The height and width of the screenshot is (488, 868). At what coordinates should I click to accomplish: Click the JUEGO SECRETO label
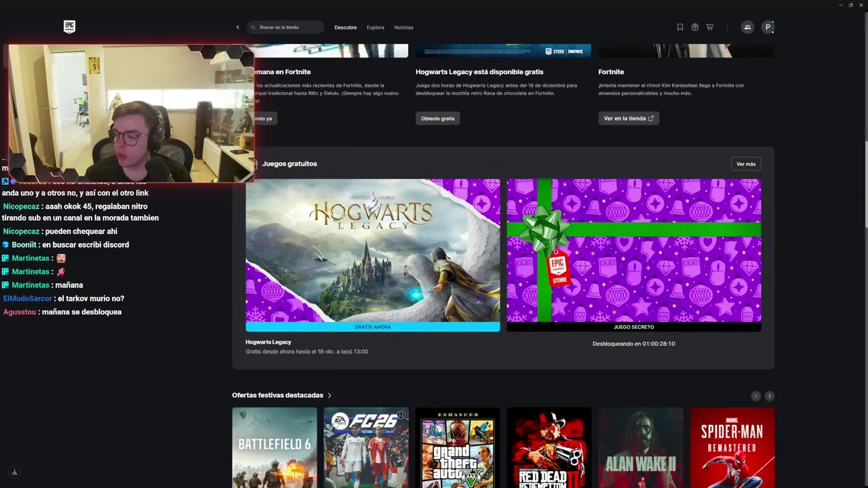tap(633, 327)
